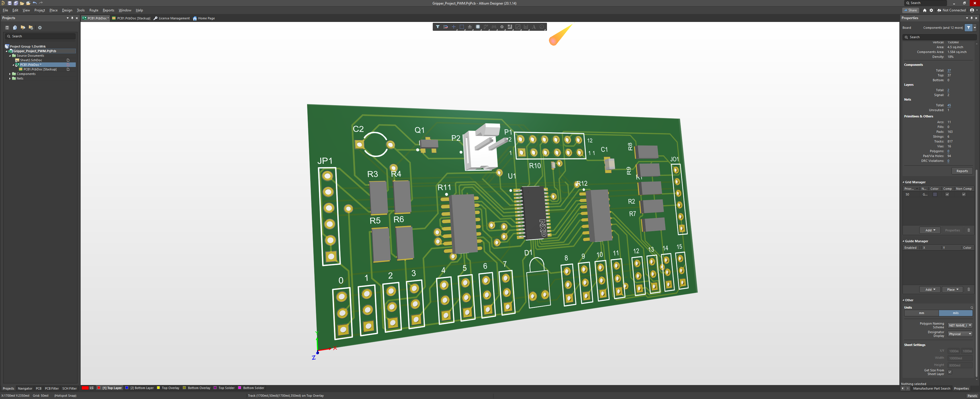Click Compile project icon in Projects panel
980x399 pixels.
click(15, 27)
